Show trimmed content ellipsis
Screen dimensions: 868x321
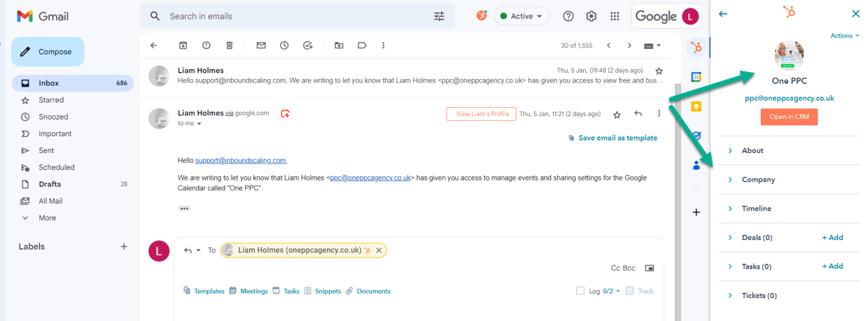click(x=184, y=208)
